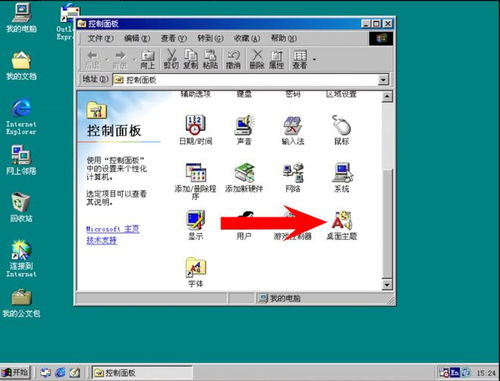The height and width of the screenshot is (381, 500).
Task: Expand the address bar dropdown arrow
Action: pos(383,80)
